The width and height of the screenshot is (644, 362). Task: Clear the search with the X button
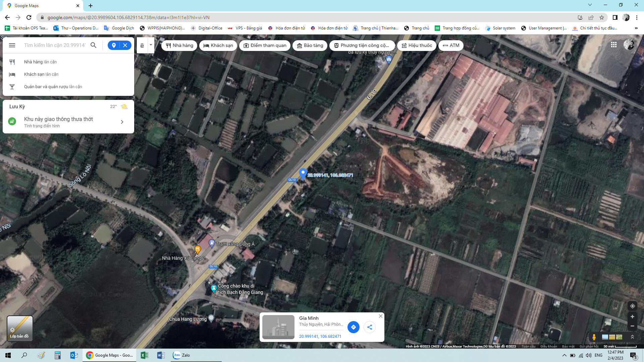tap(125, 45)
